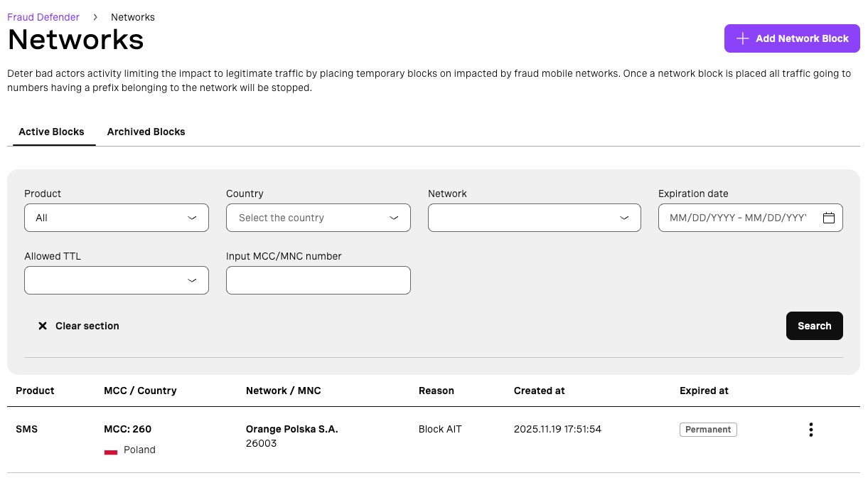Click the Poland flag icon

point(111,450)
